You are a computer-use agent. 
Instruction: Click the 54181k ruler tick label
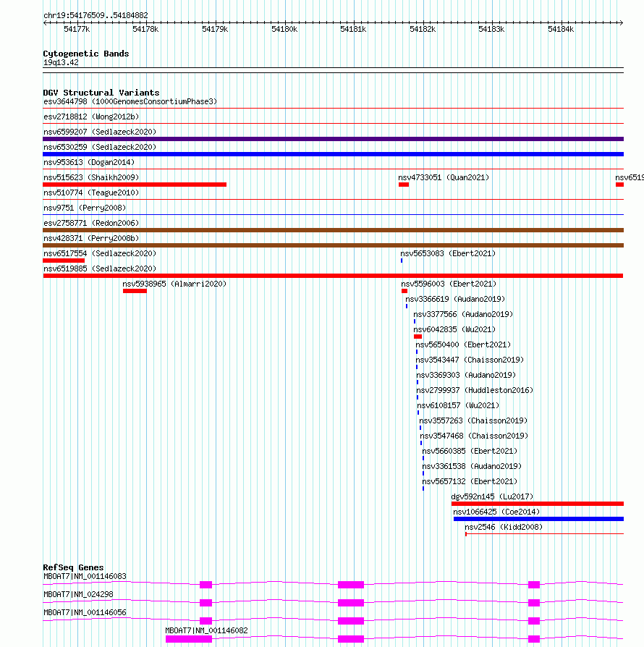pos(353,29)
